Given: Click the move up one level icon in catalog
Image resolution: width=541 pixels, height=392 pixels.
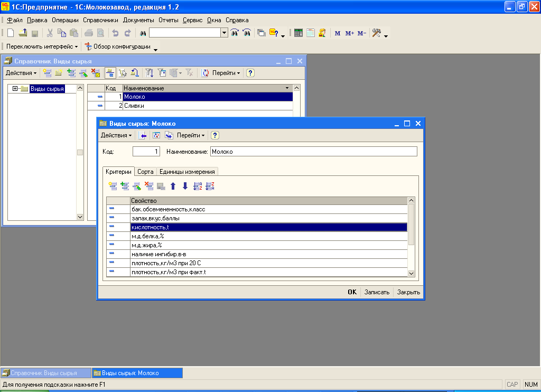Looking at the screenshot, I should [135, 73].
